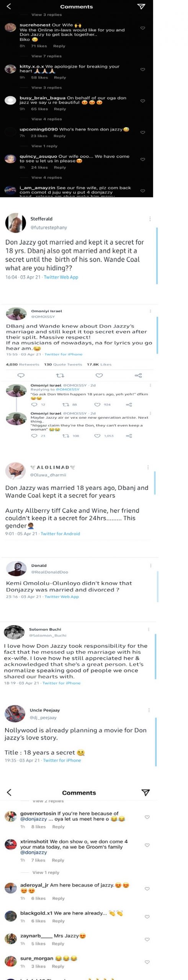The image size is (188, 980).
Task: Expand 'View 1 reply' under upcoming6090
Action: [44, 146]
